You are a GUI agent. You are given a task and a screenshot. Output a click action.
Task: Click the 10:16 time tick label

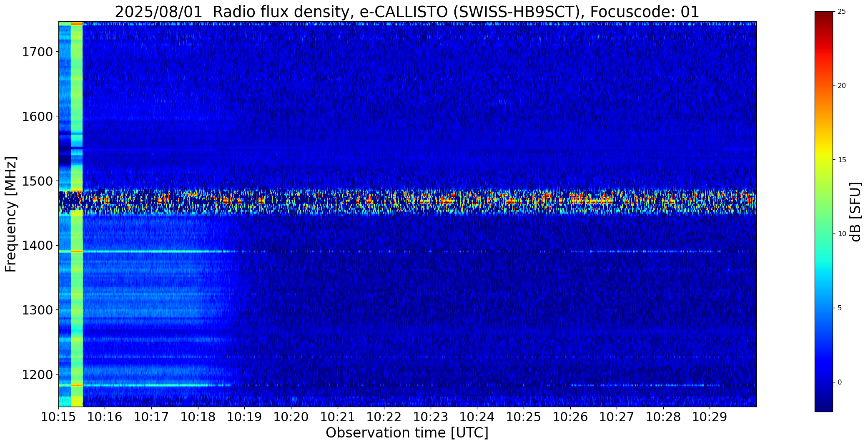tap(105, 417)
